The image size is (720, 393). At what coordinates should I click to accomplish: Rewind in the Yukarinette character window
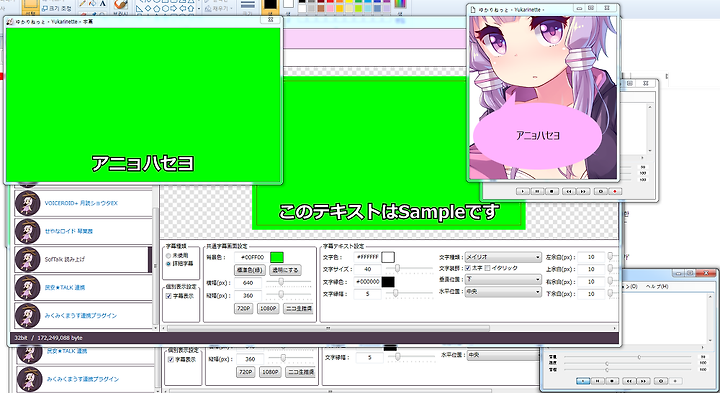pyautogui.click(x=569, y=191)
